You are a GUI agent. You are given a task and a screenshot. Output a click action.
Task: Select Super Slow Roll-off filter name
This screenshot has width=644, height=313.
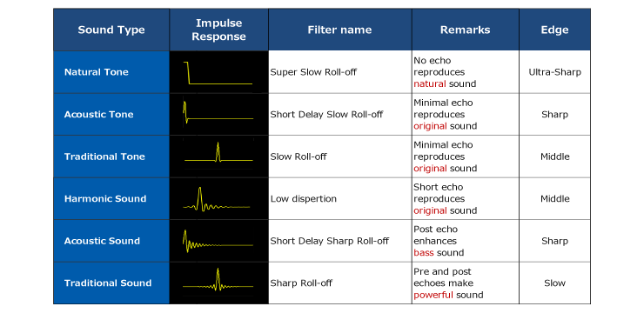point(313,72)
